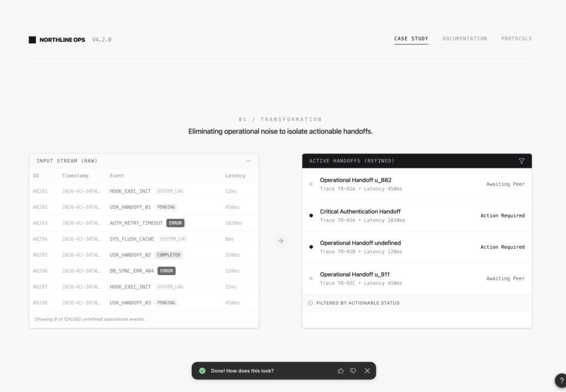Click the Northline Ops brand name
This screenshot has height=392, width=566.
coord(62,40)
